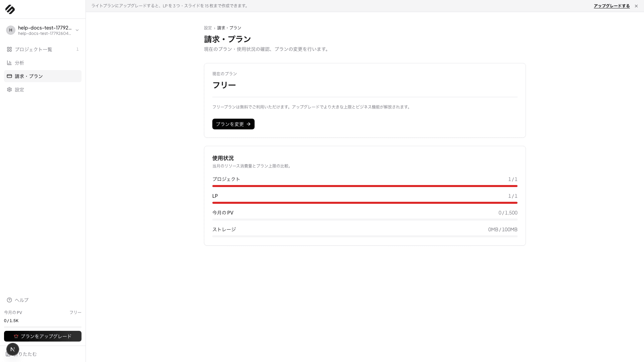
Task: Click the H workspace avatar
Action: pyautogui.click(x=11, y=30)
